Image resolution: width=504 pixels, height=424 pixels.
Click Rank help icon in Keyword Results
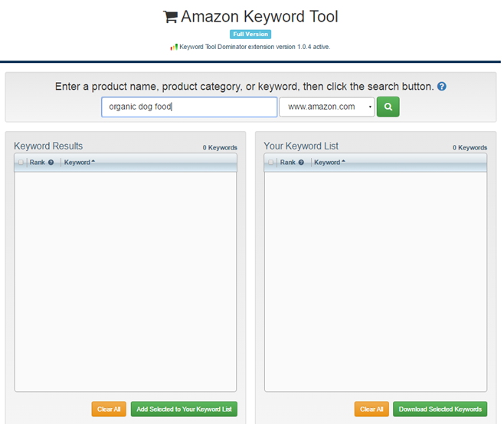[51, 162]
